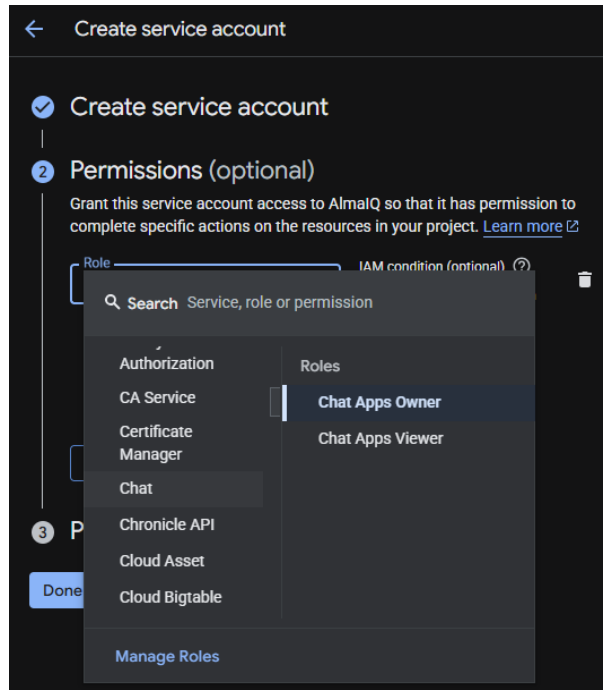Image resolution: width=611 pixels, height=692 pixels.
Task: Choose Chat in the service list
Action: pyautogui.click(x=174, y=489)
